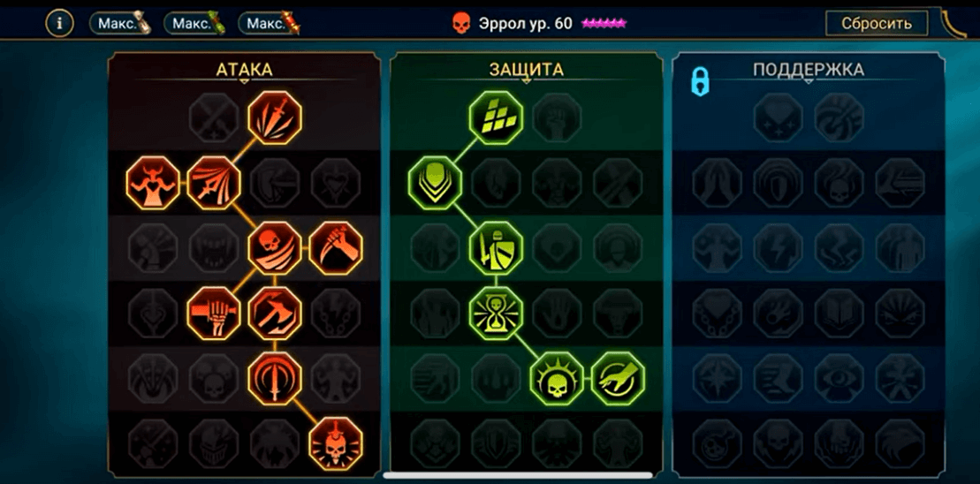Toggle the green shield chevrons mastery

[435, 183]
